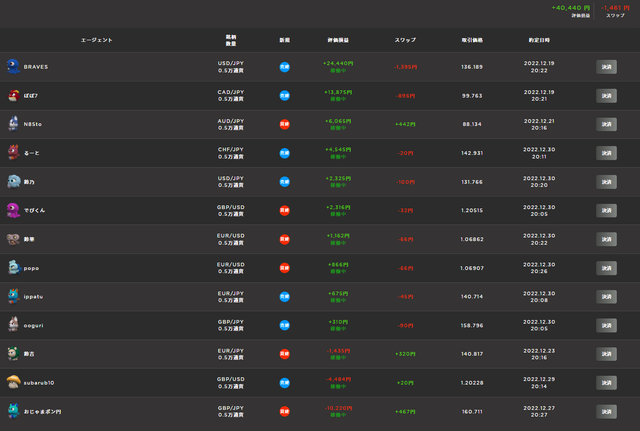Click the blue sell badge in subarub10 row
640x431 pixels.
284,383
